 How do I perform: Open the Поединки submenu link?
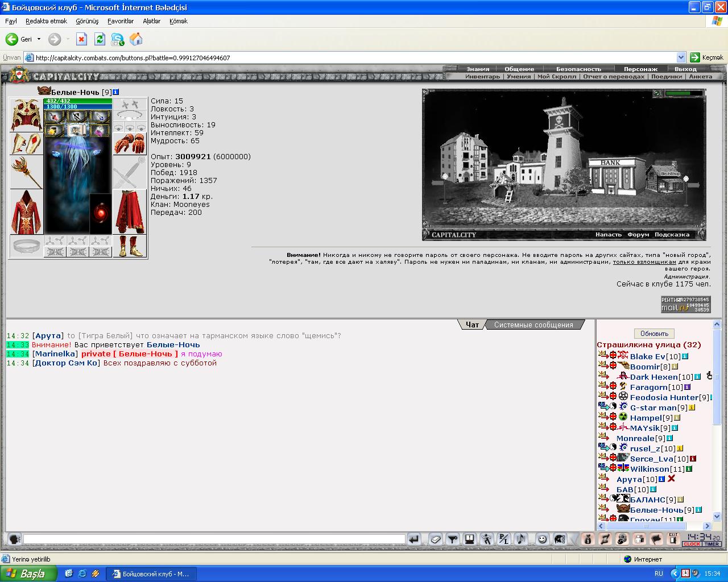667,76
